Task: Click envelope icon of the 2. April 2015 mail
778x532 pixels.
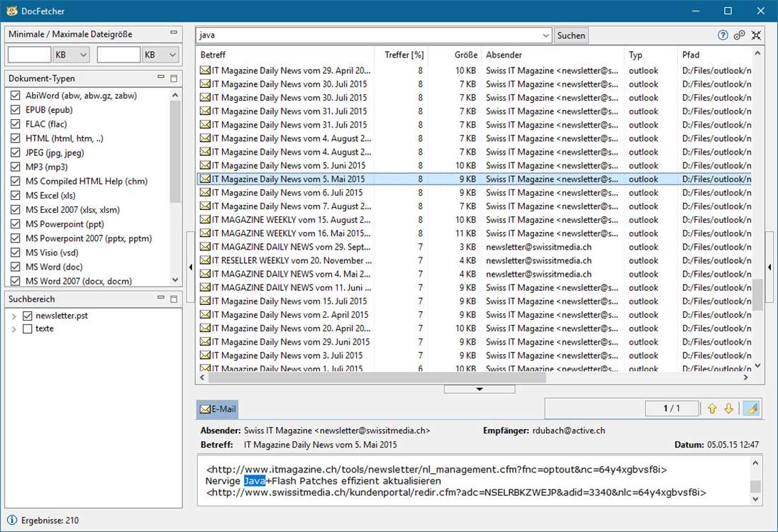Action: [x=205, y=315]
